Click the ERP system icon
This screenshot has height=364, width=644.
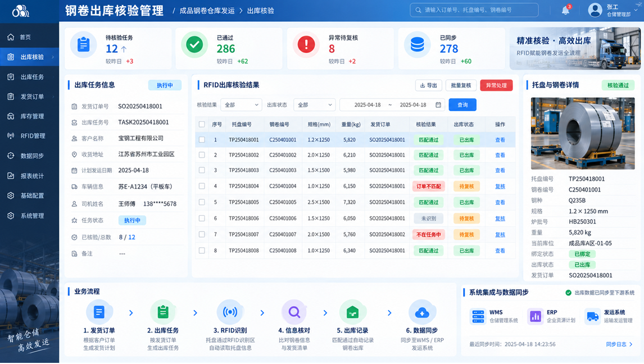pyautogui.click(x=535, y=316)
